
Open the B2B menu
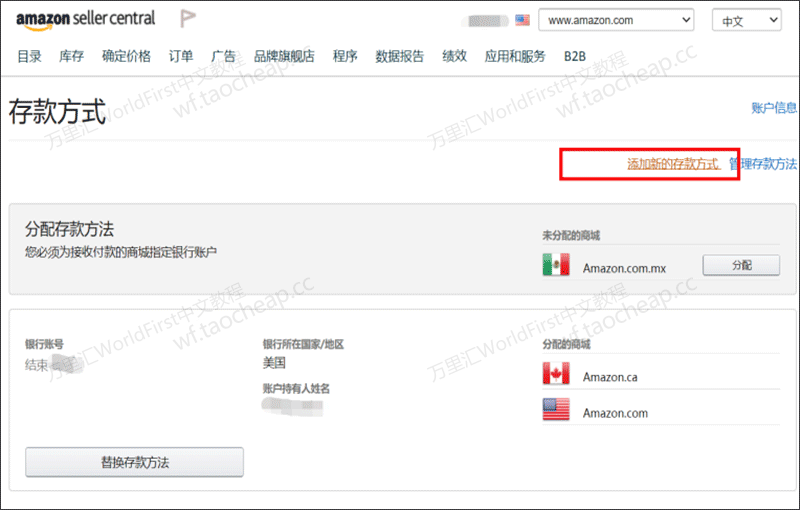coord(575,56)
